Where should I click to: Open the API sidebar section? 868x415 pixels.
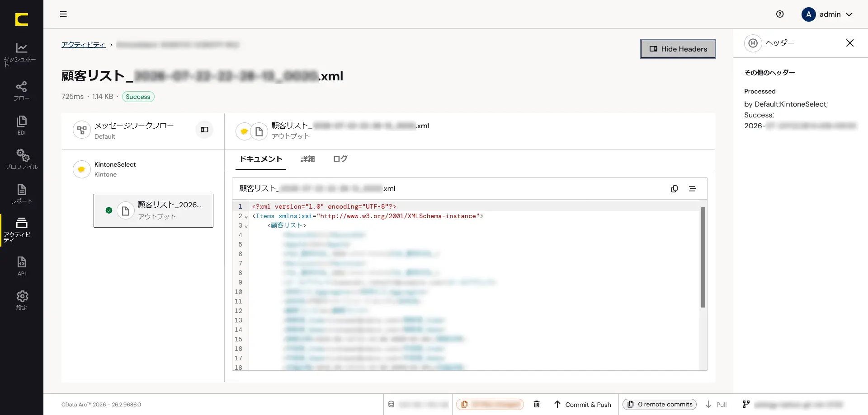click(x=21, y=266)
